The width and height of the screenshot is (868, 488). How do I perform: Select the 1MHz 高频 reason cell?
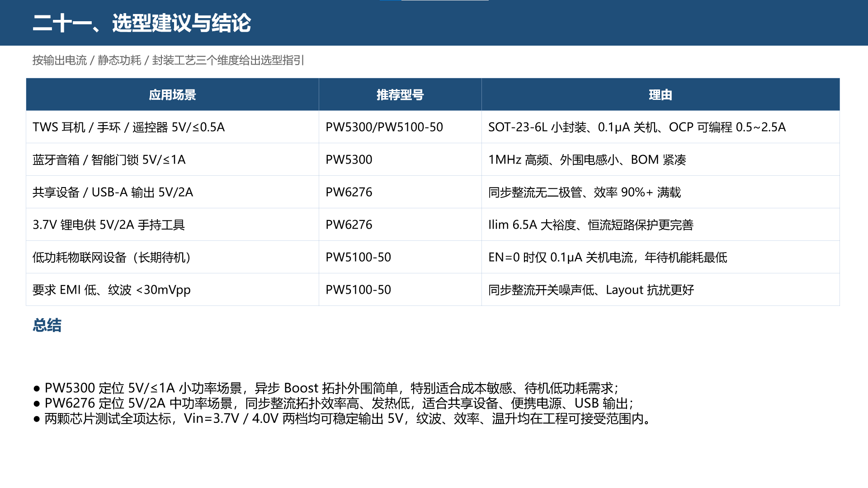(660, 160)
